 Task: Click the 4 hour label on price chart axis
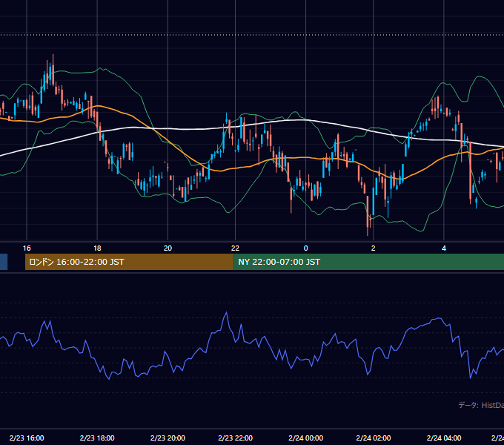pos(443,248)
